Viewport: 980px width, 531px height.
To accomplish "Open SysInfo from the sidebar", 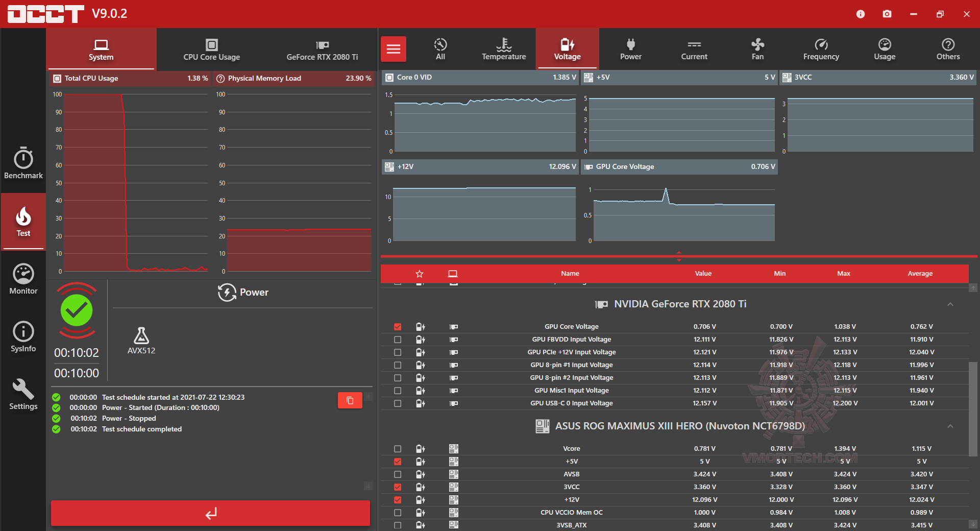I will pos(23,337).
